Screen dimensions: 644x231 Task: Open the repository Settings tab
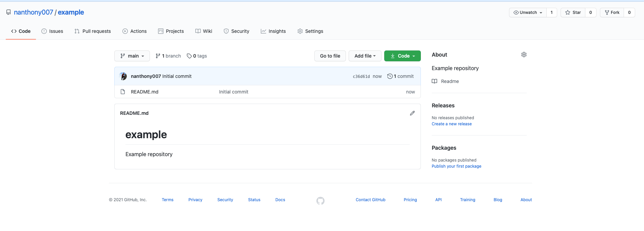(310, 31)
